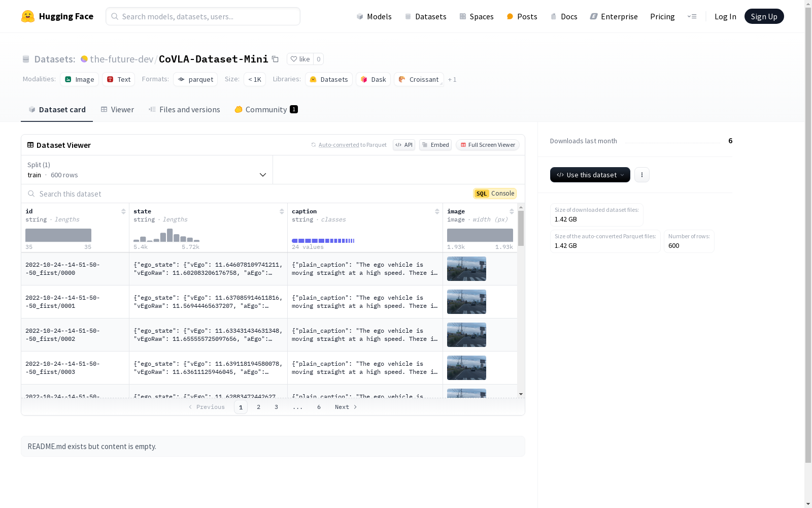Sort by the caption column
The image size is (812, 508).
[x=437, y=211]
